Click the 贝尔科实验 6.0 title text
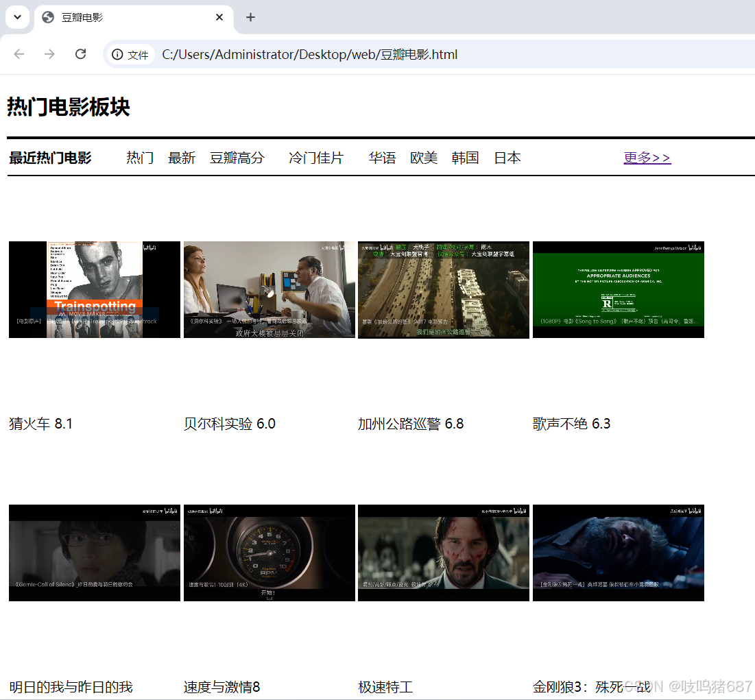The width and height of the screenshot is (755, 700). click(x=230, y=424)
